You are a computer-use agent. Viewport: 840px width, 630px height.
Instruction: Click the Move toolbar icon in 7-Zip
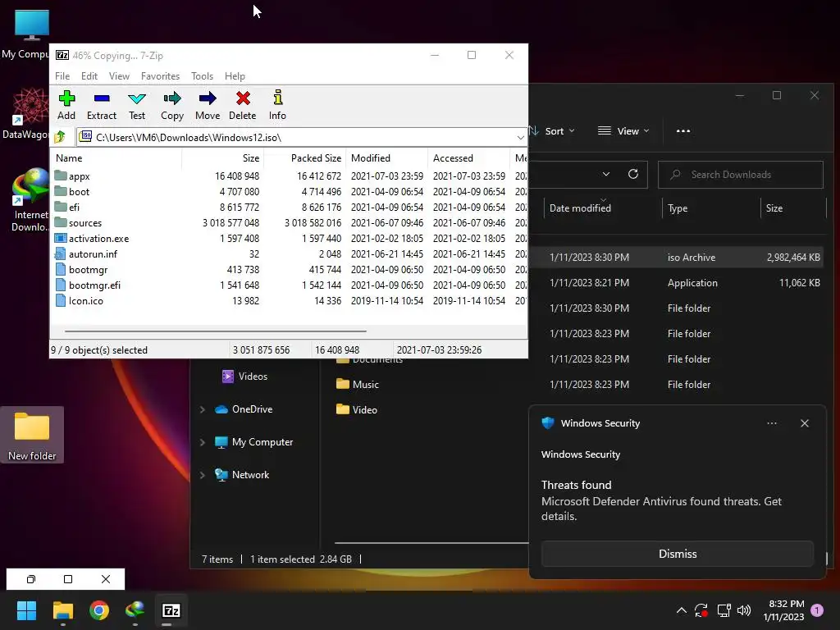coord(208,105)
